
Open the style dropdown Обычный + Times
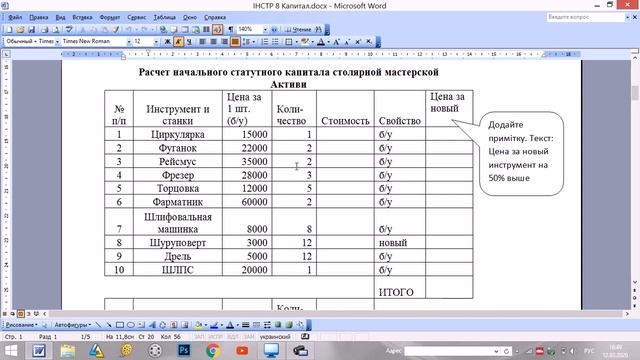pos(58,42)
